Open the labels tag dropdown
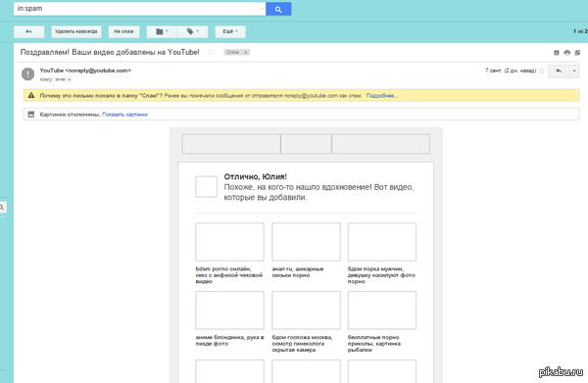 point(193,32)
